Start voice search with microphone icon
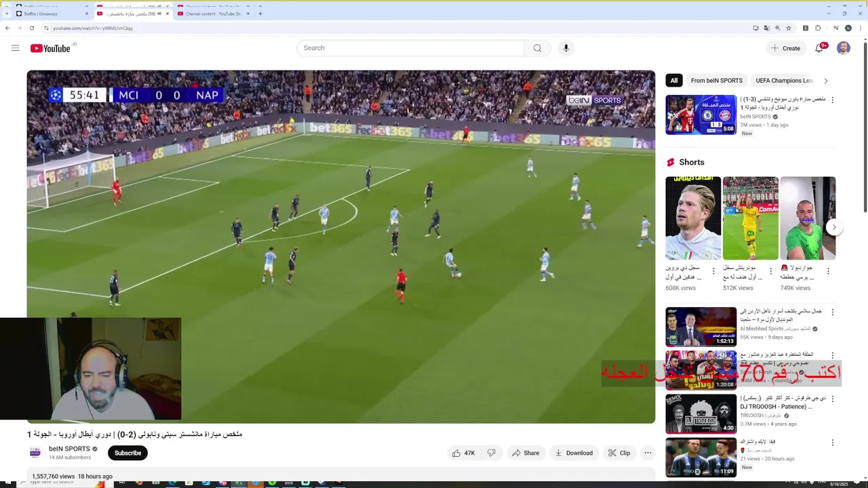This screenshot has height=488, width=868. 566,48
